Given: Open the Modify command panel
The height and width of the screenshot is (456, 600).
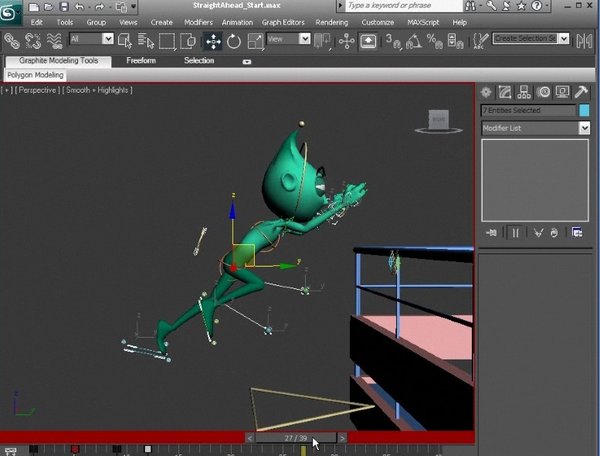Looking at the screenshot, I should pos(505,92).
